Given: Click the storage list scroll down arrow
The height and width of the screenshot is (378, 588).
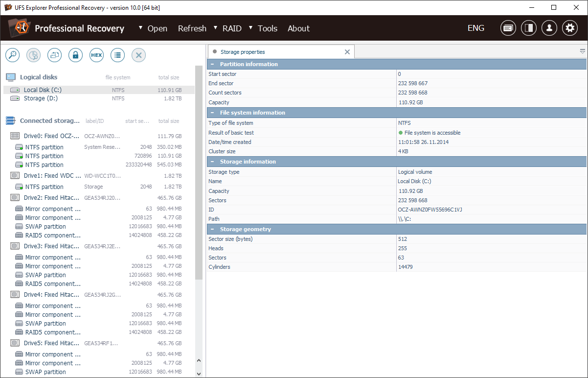Looking at the screenshot, I should pos(199,373).
